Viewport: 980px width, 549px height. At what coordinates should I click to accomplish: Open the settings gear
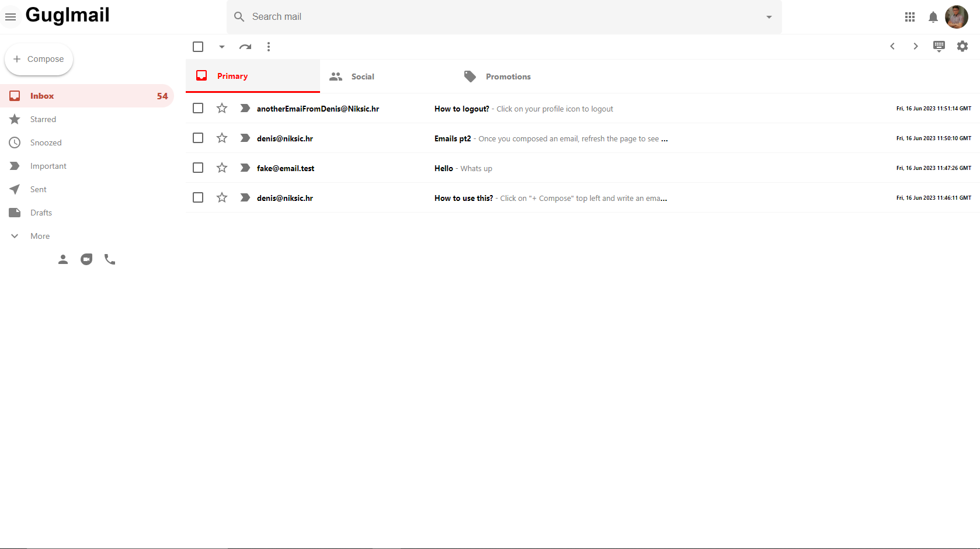click(x=962, y=46)
